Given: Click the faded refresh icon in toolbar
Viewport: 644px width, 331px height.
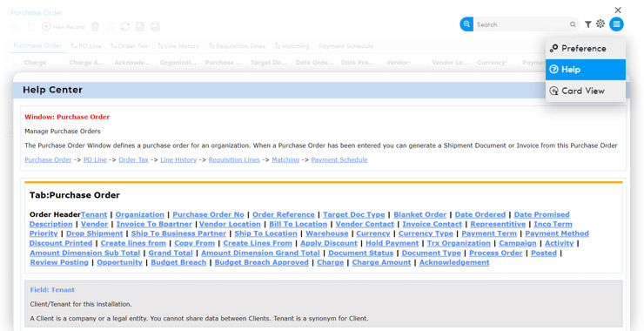Looking at the screenshot, I should (x=124, y=27).
